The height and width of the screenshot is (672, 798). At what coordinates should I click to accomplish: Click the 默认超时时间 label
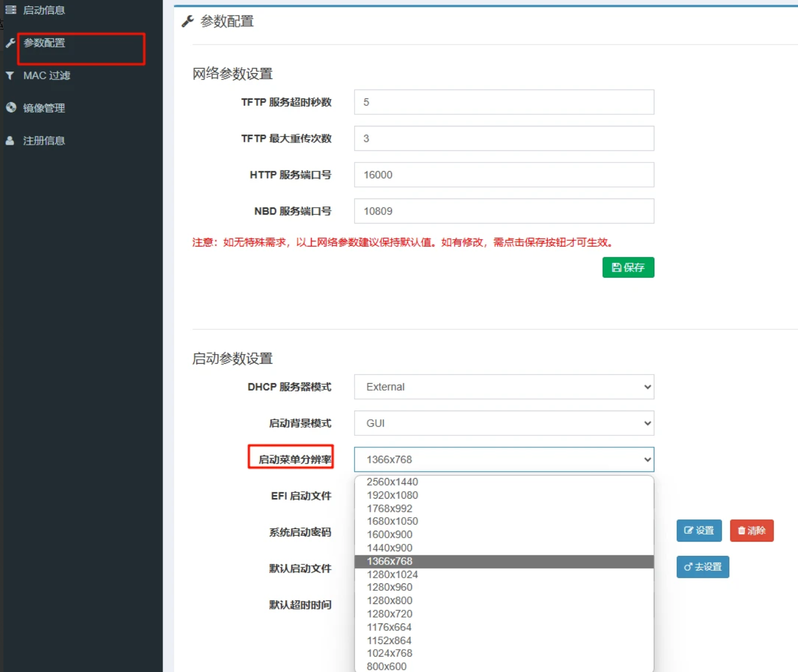(x=300, y=605)
